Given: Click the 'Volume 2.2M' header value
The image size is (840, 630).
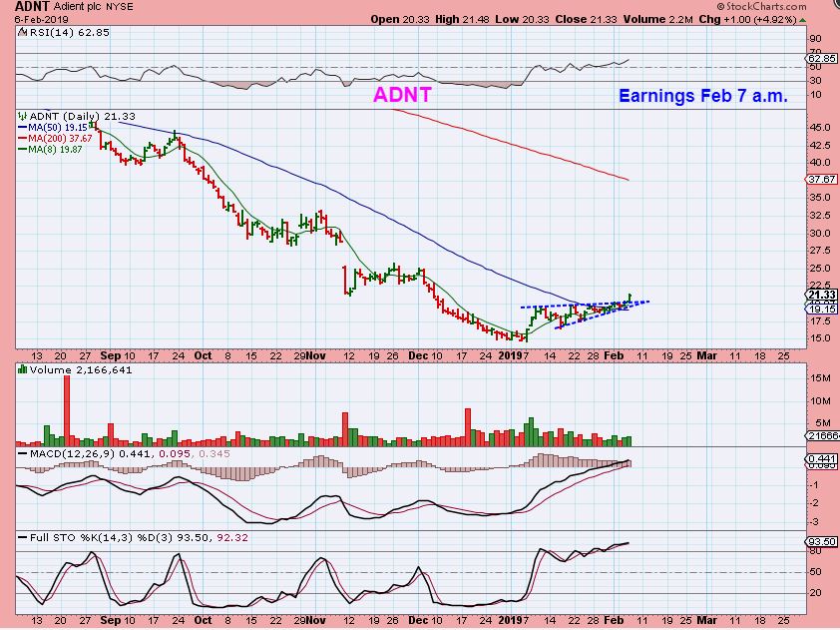Looking at the screenshot, I should pos(657,19).
